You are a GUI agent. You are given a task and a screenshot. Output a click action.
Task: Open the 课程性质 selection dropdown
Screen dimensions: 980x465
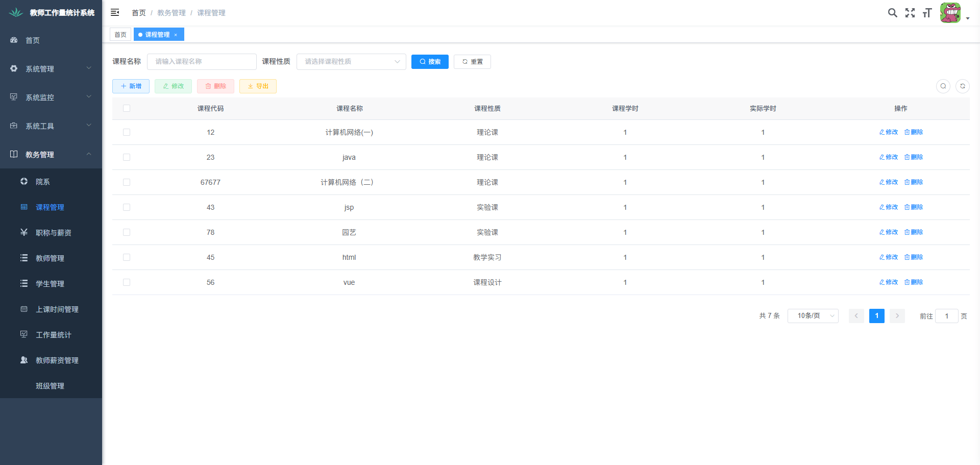[x=351, y=61]
